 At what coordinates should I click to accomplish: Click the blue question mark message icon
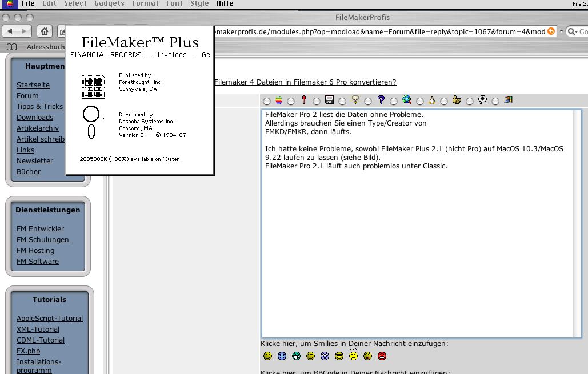[x=381, y=100]
